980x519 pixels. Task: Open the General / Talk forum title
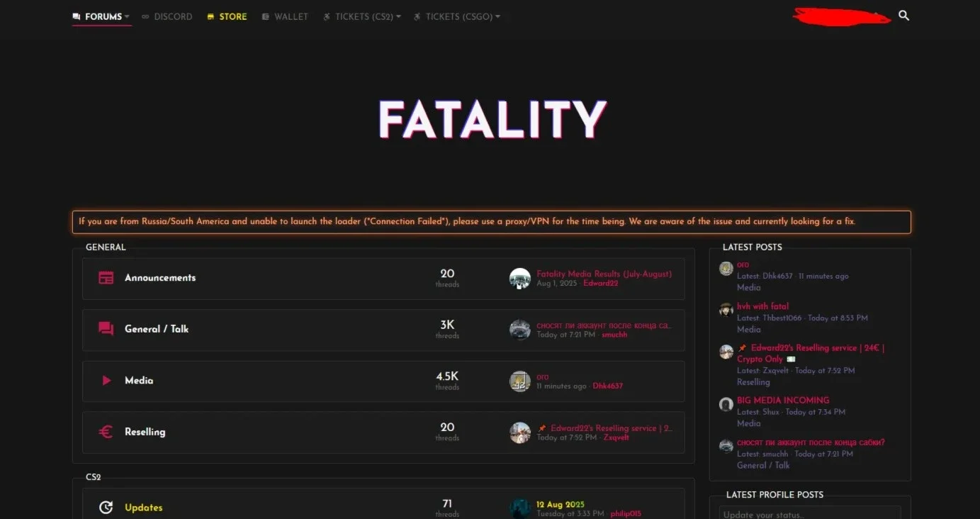pos(157,329)
